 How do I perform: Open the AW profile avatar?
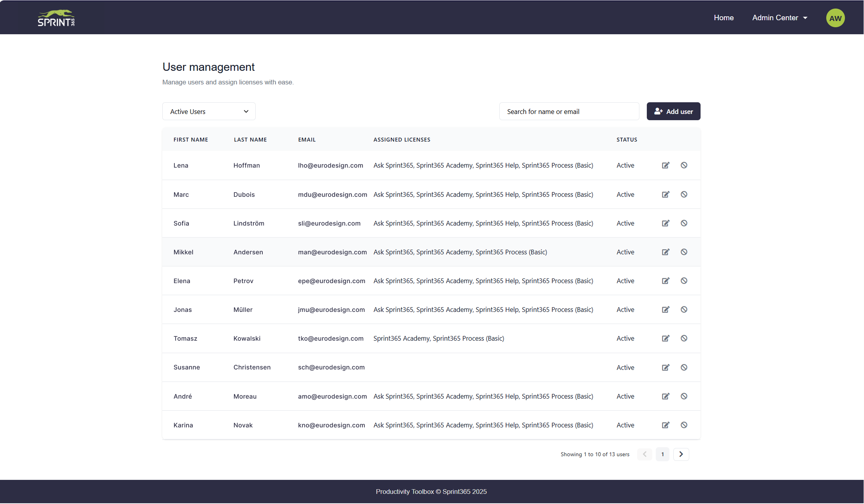pos(835,18)
